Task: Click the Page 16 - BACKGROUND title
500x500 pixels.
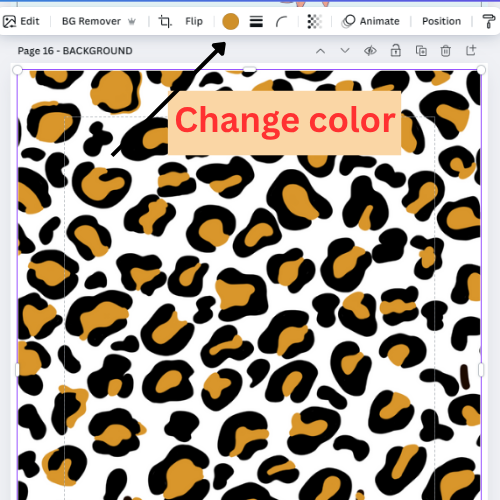Action: click(x=75, y=51)
